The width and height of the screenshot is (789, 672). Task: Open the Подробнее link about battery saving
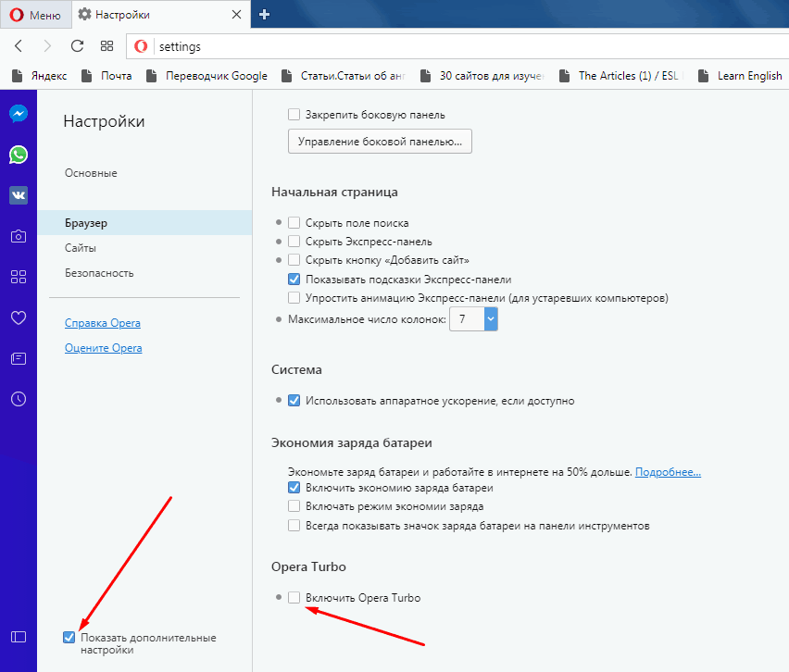(x=668, y=472)
